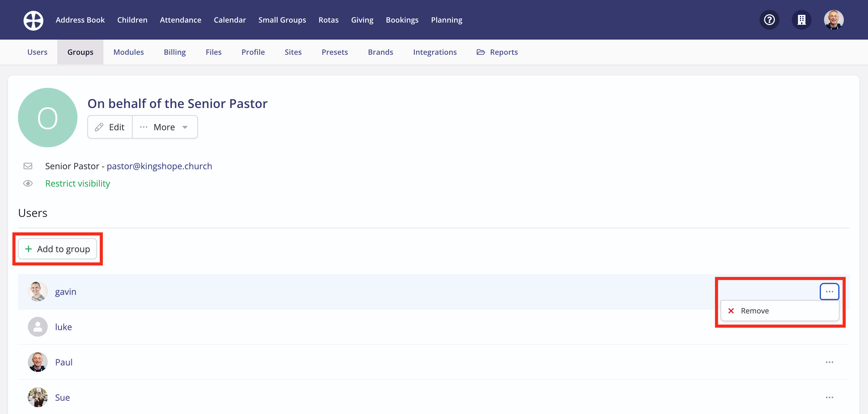Screen dimensions: 868x414
Task: Expand the More dropdown button
Action: [165, 127]
